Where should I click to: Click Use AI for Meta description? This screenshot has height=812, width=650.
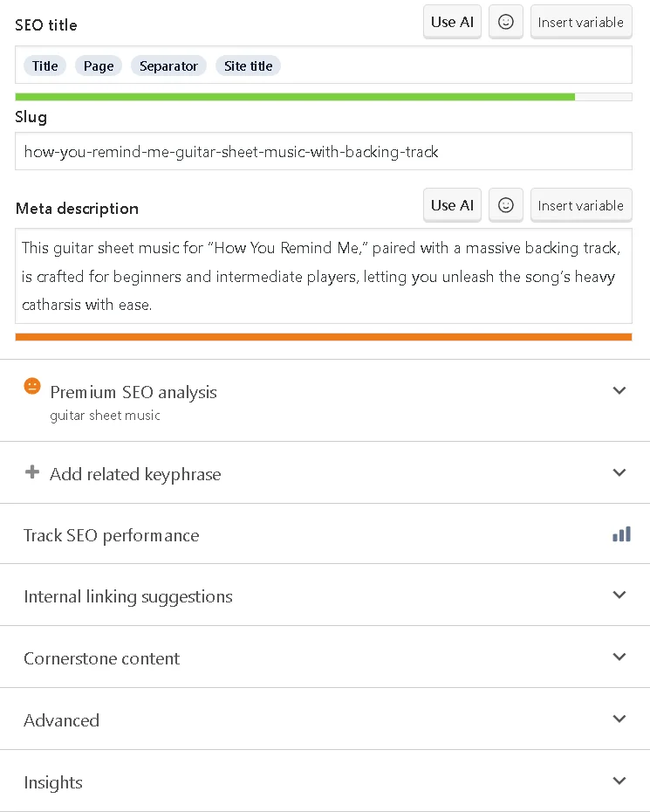pos(452,206)
